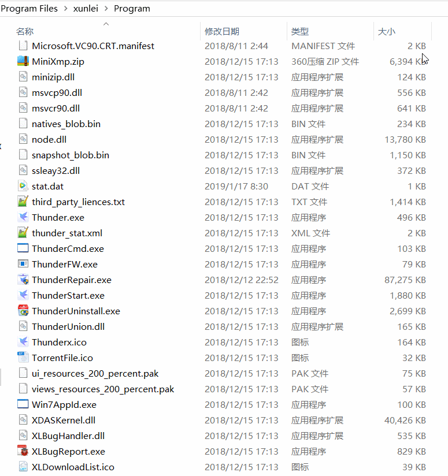448x476 pixels.
Task: Select the Thunder.exe file name
Action: (58, 217)
